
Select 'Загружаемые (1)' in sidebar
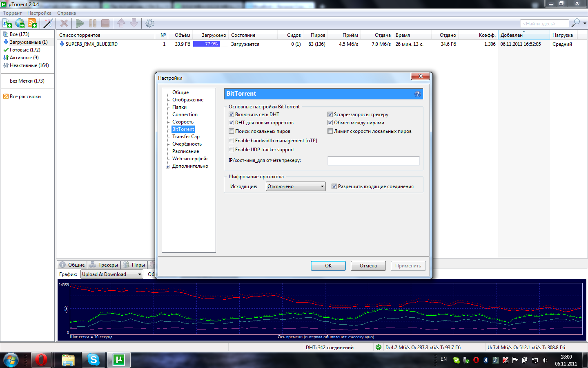point(29,42)
